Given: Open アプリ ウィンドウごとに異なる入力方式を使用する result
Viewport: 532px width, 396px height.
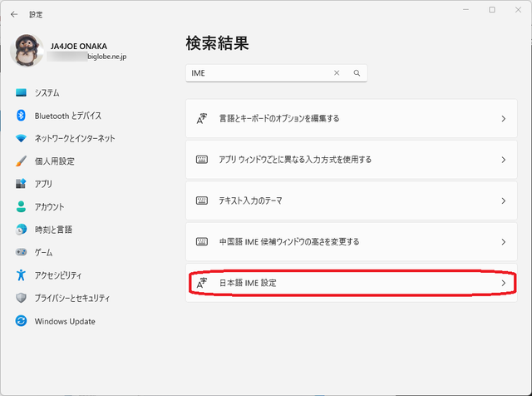Looking at the screenshot, I should click(352, 160).
